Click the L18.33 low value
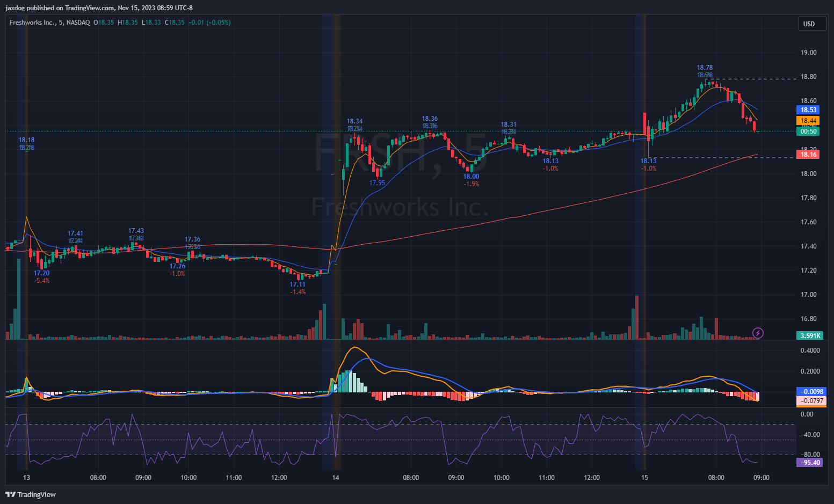The height and width of the screenshot is (504, 834). click(x=151, y=23)
